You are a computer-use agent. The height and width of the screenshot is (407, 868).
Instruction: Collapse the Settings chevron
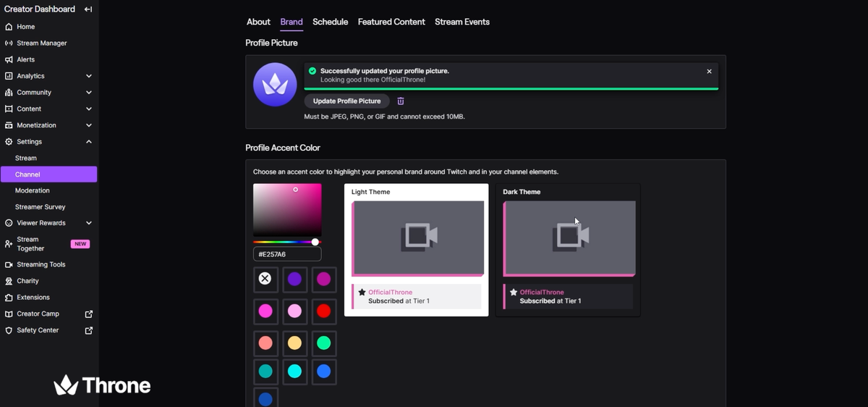[89, 142]
